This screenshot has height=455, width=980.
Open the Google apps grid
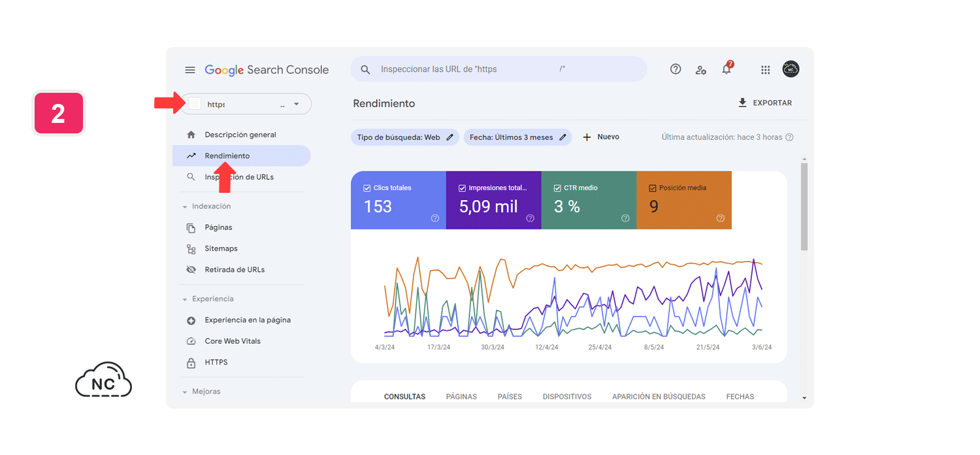pyautogui.click(x=766, y=70)
